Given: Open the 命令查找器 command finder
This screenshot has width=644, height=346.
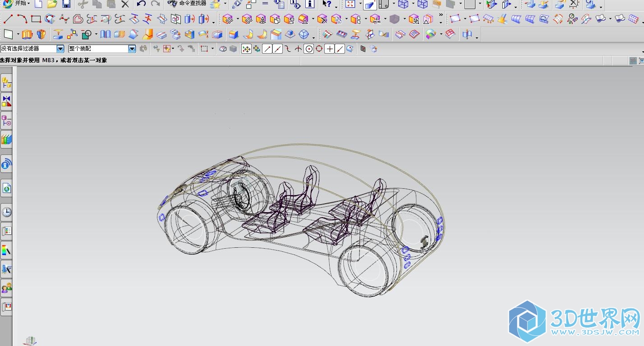Looking at the screenshot, I should tap(187, 4).
